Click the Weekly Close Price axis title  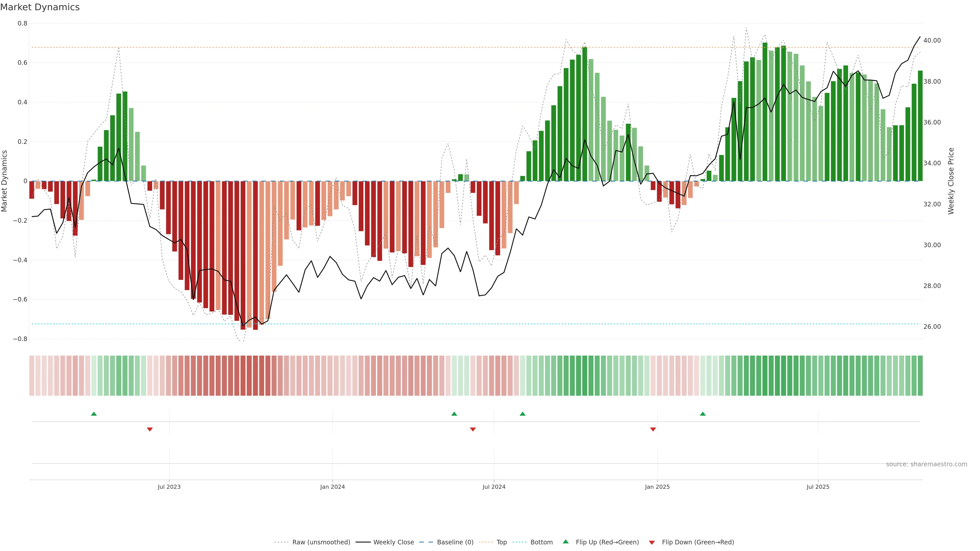[951, 181]
